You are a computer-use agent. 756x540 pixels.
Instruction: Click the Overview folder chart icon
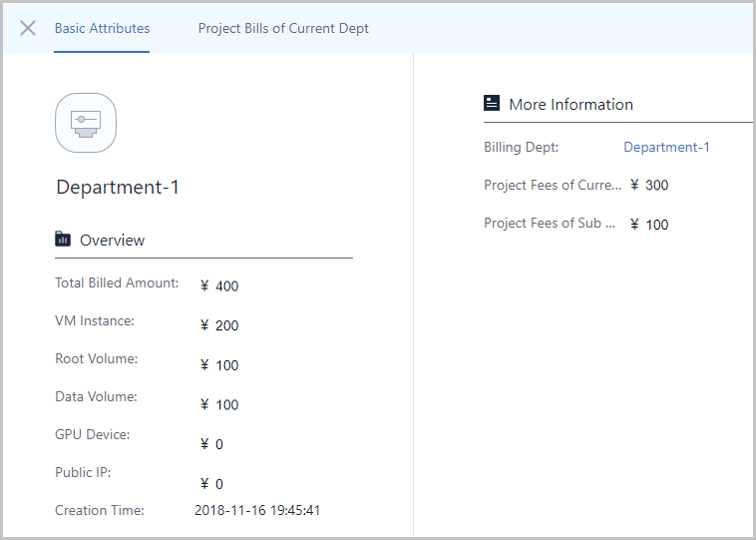tap(63, 240)
